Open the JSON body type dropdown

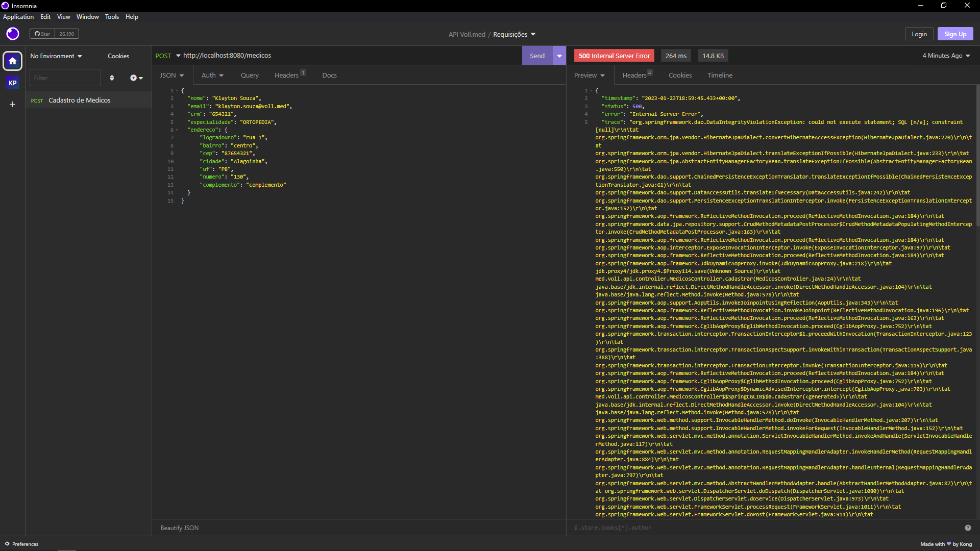click(172, 75)
